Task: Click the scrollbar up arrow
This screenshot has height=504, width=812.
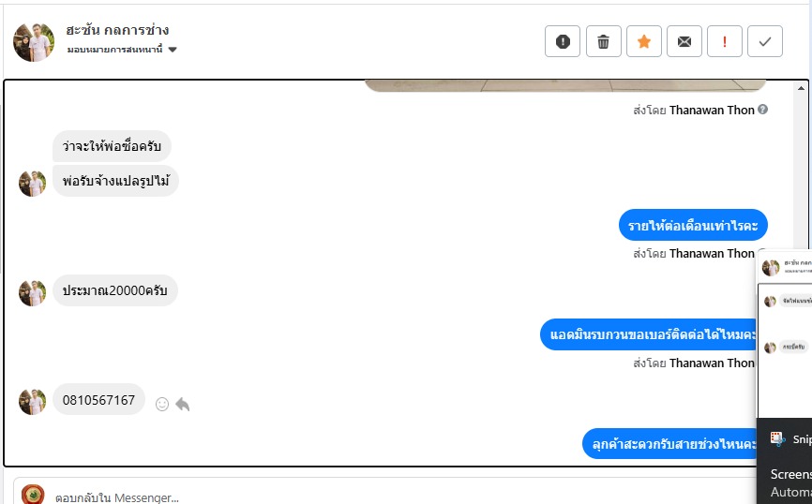Action: click(x=801, y=88)
